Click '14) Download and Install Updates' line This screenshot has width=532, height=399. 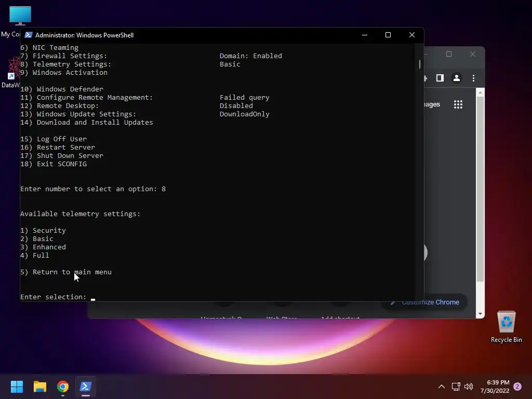point(87,122)
